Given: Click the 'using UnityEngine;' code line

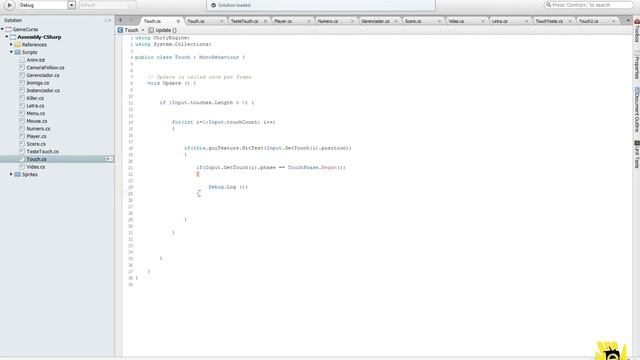Looking at the screenshot, I should click(162, 38).
